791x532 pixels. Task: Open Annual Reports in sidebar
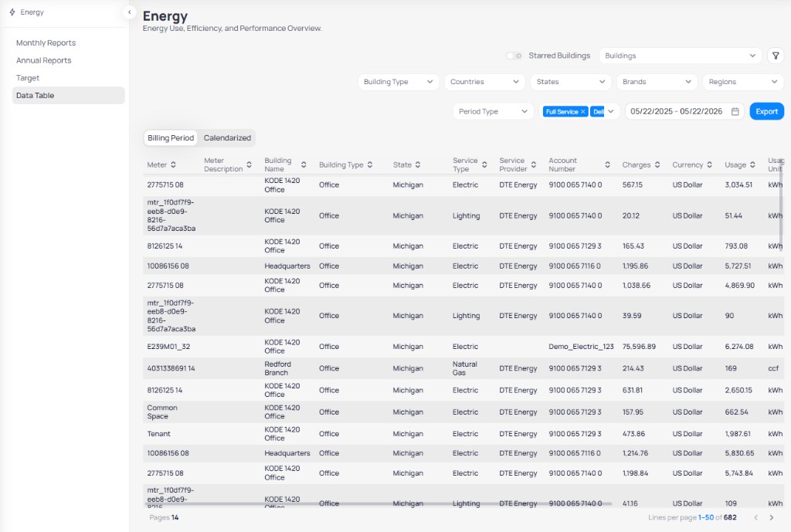tap(43, 60)
